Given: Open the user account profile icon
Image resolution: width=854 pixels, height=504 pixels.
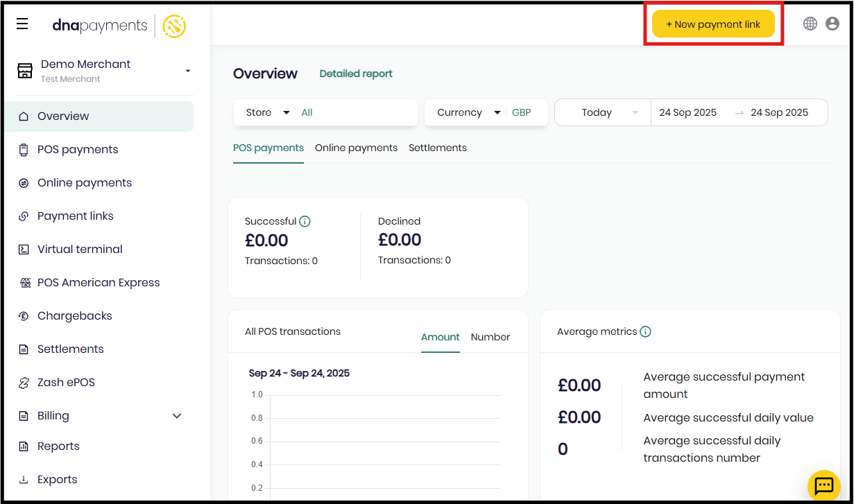Looking at the screenshot, I should (x=832, y=24).
